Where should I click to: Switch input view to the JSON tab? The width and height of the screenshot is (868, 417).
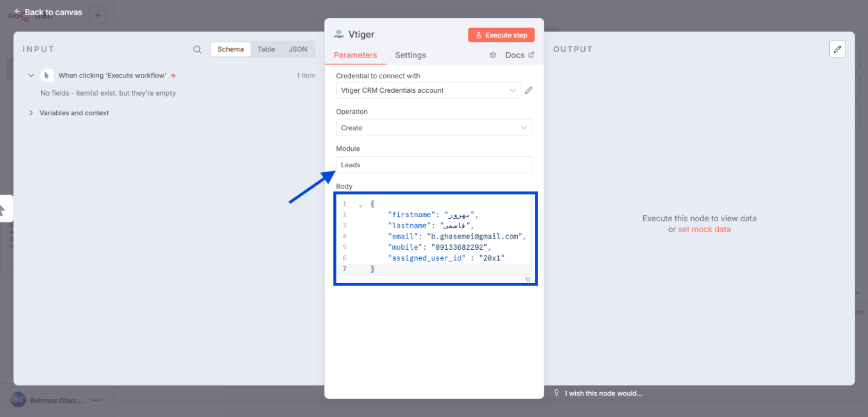(x=298, y=50)
